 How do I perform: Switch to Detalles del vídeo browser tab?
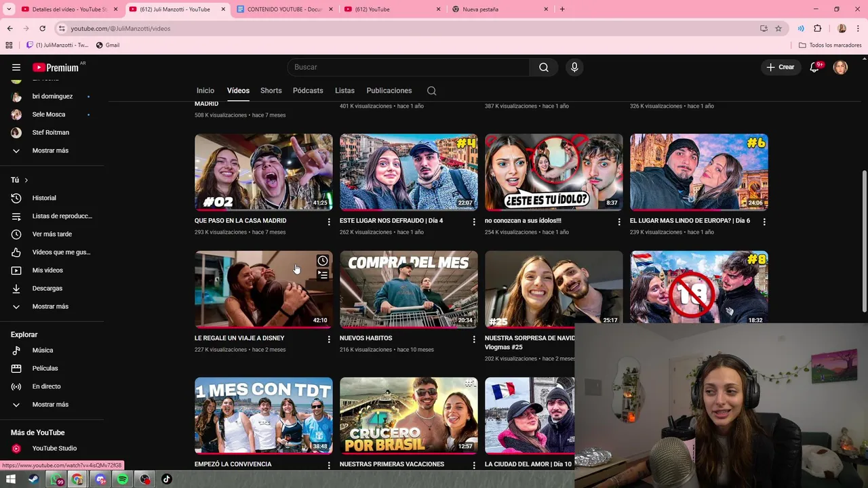pos(69,9)
